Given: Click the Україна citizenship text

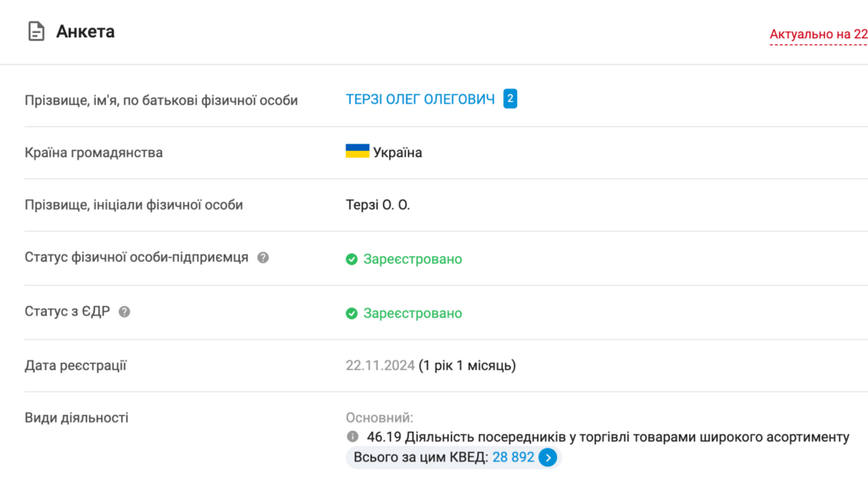Looking at the screenshot, I should click(398, 153).
